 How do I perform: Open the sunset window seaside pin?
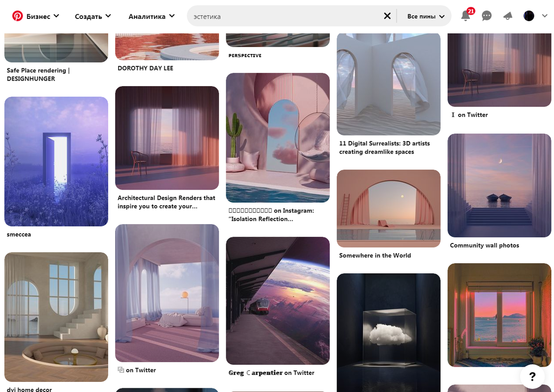[500, 315]
